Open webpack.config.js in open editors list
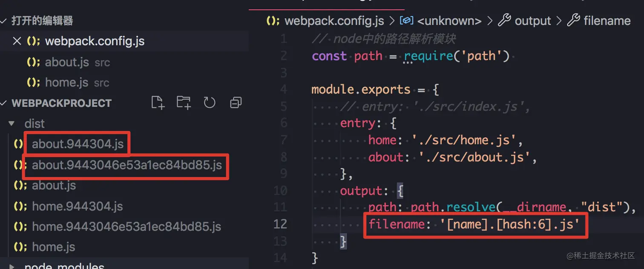Screen dimensions: 644x269 coord(95,41)
